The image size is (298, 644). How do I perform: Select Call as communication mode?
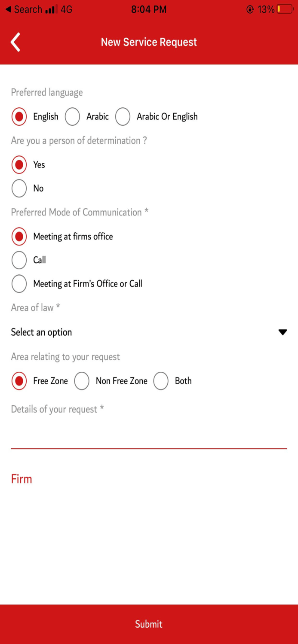point(19,260)
